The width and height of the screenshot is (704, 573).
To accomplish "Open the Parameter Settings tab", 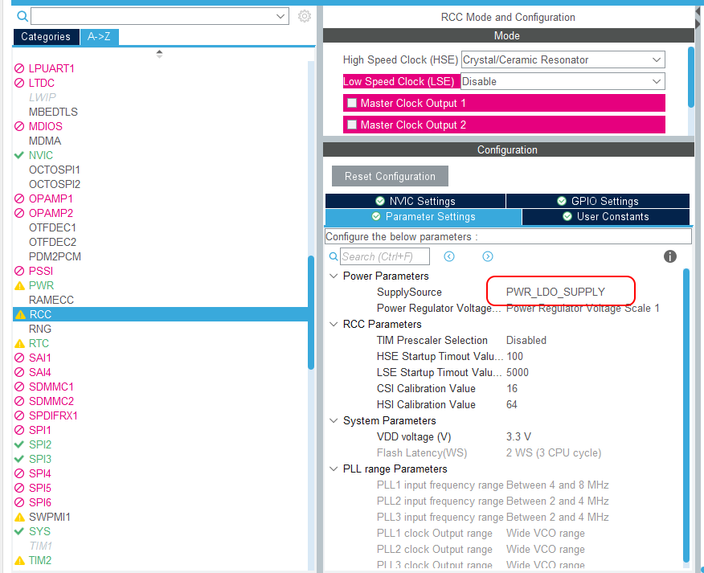I will click(x=423, y=216).
